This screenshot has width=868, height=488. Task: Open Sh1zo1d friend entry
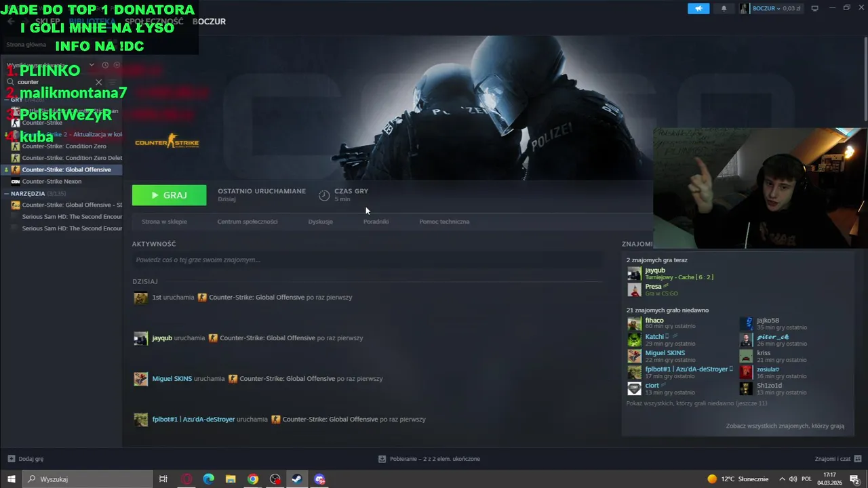pos(769,386)
